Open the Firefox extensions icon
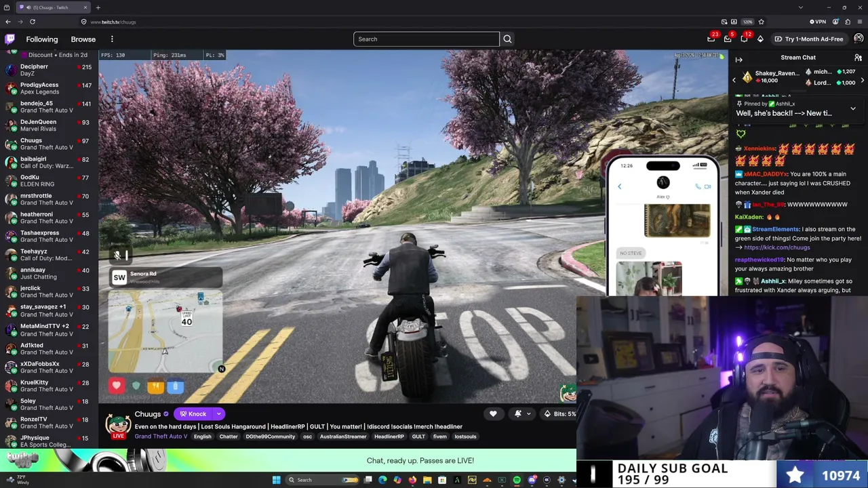The image size is (868, 488). pos(848,22)
